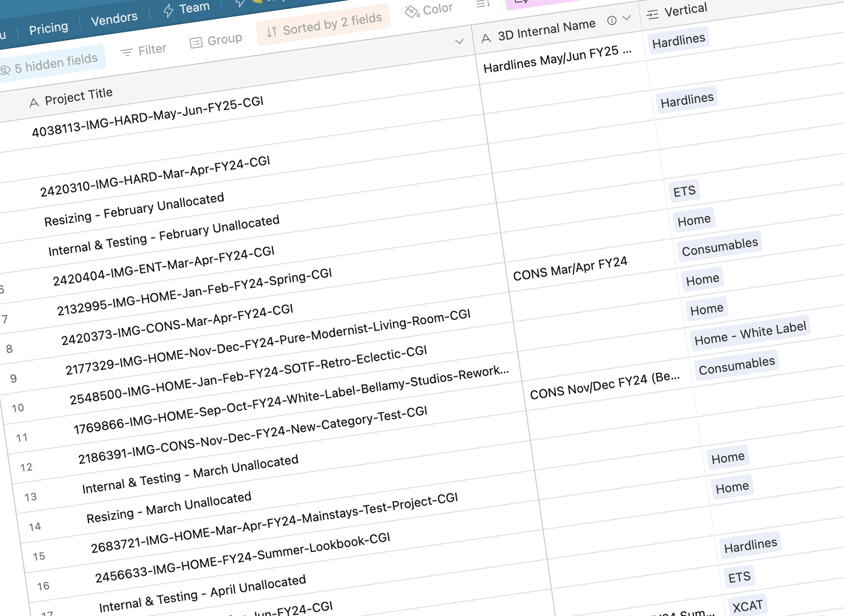Click the row height icon

point(483,4)
